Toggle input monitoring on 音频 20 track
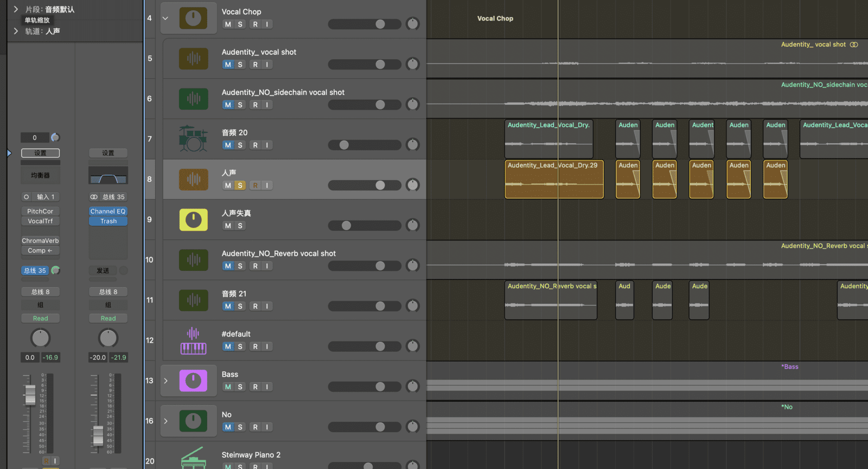This screenshot has height=469, width=868. click(x=267, y=145)
